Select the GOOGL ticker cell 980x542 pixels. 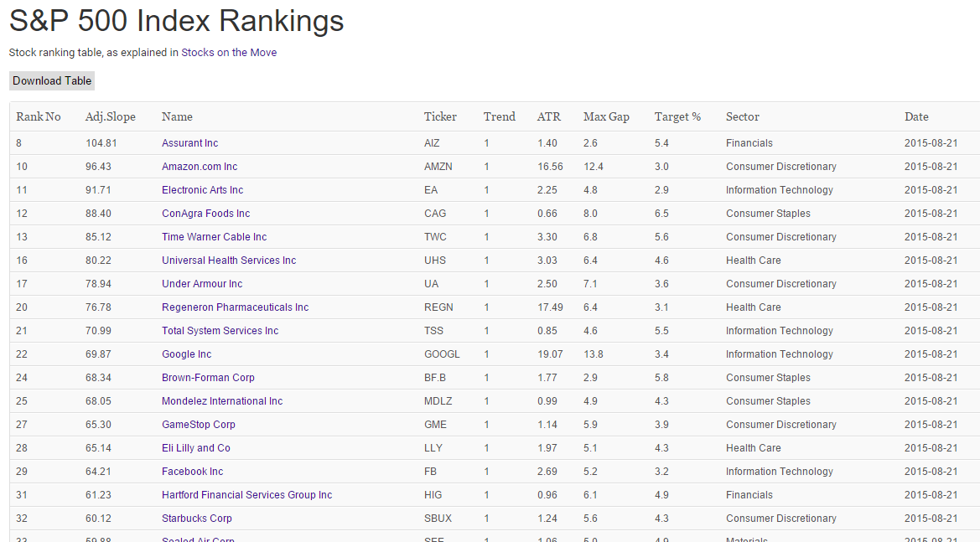442,354
